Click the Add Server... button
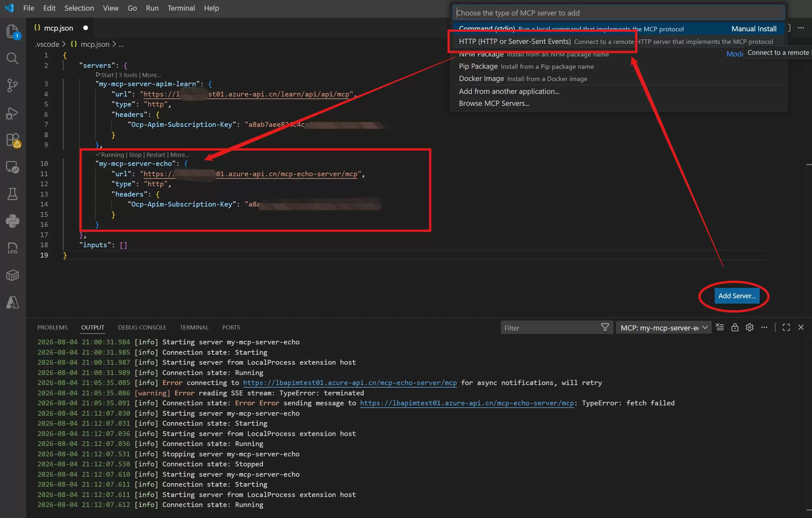Viewport: 812px width, 518px height. 737,296
